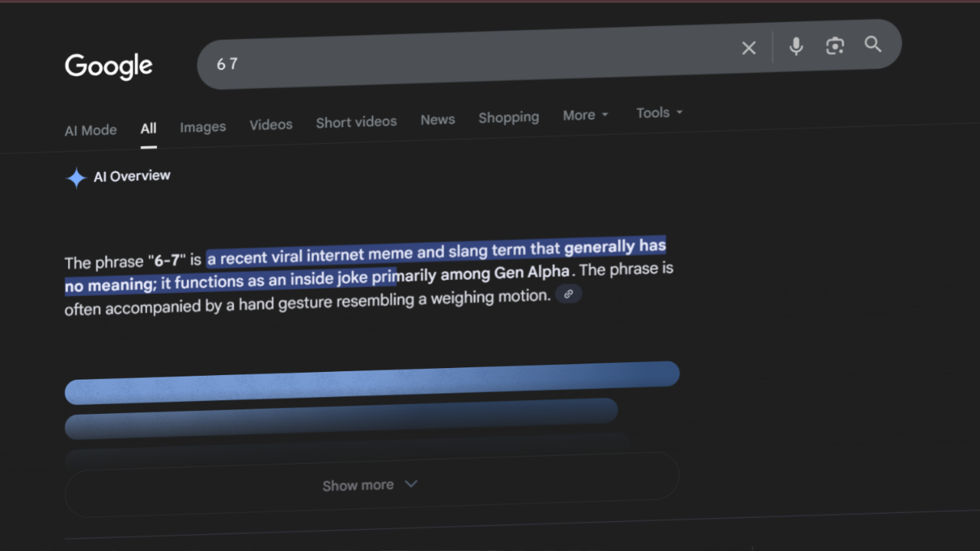Image resolution: width=980 pixels, height=551 pixels.
Task: Click the Google logo to return home
Action: tap(108, 67)
